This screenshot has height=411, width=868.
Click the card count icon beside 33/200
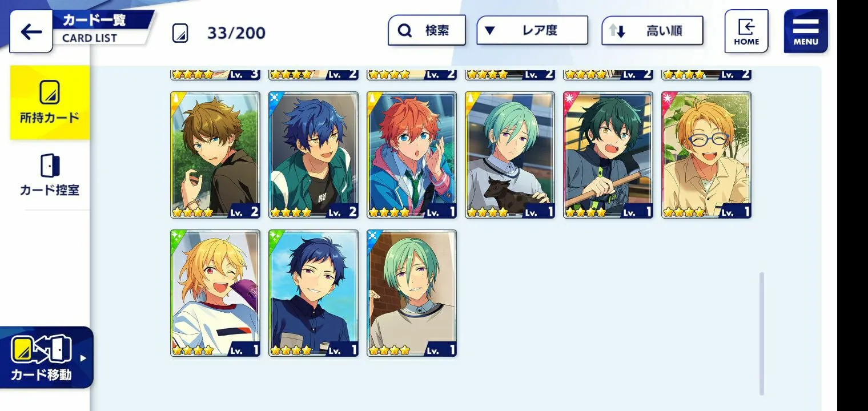(180, 33)
